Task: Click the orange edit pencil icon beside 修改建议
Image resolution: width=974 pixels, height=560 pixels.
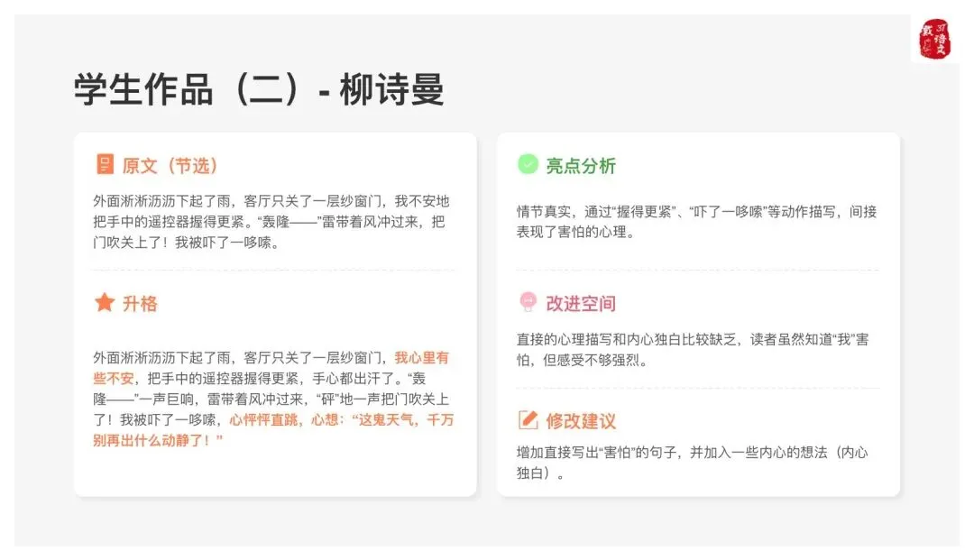Action: click(528, 420)
